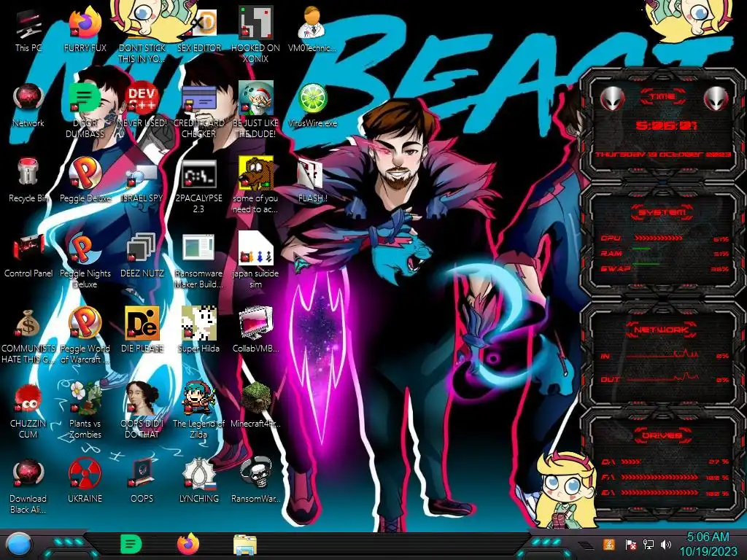Open Action Center flag in the tray
Image resolution: width=747 pixels, height=560 pixels.
[630, 544]
